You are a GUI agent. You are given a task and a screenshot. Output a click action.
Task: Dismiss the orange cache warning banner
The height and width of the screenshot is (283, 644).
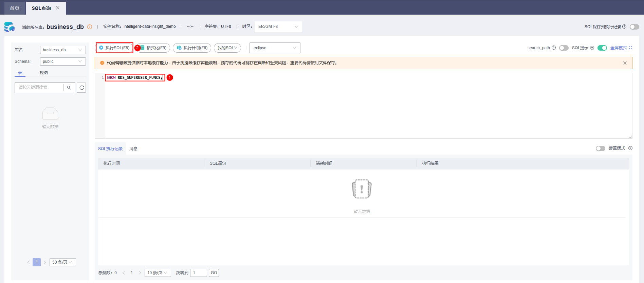tap(625, 63)
